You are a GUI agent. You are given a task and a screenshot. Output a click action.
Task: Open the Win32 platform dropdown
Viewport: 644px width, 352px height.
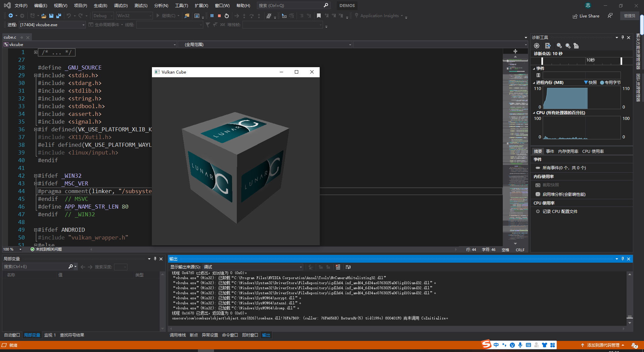(134, 16)
